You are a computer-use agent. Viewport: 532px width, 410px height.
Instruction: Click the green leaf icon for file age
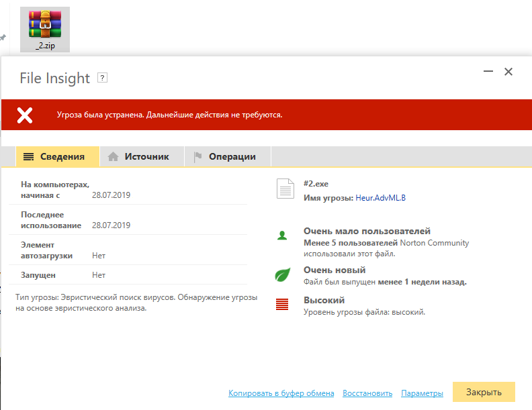[283, 274]
